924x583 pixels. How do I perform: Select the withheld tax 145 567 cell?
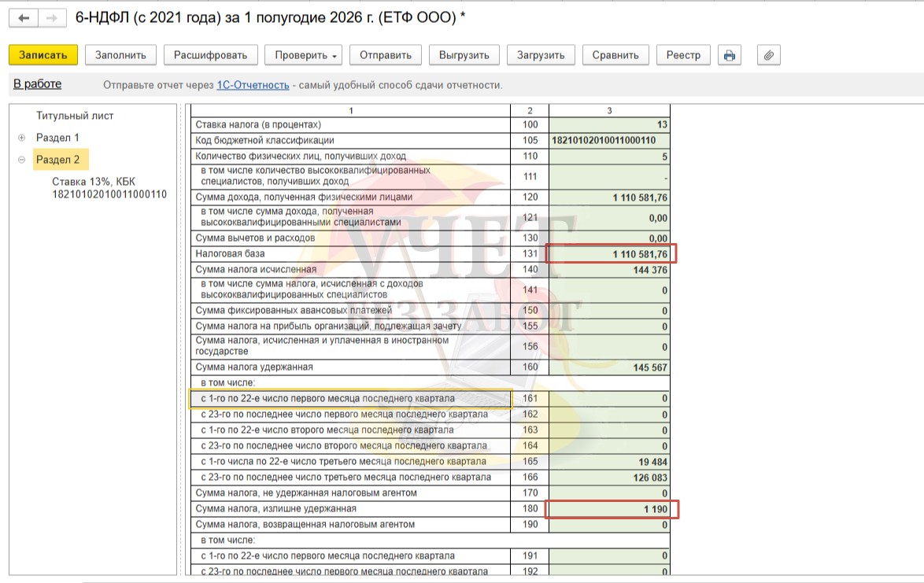[x=609, y=367]
